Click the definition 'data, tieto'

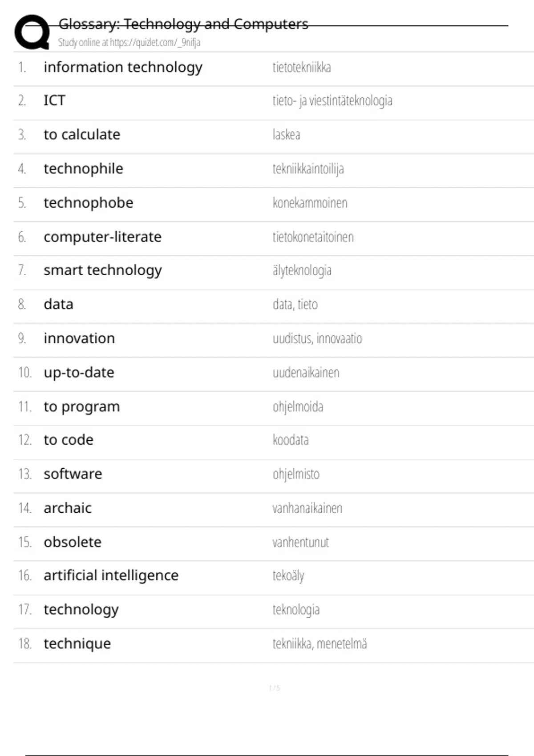click(x=295, y=305)
